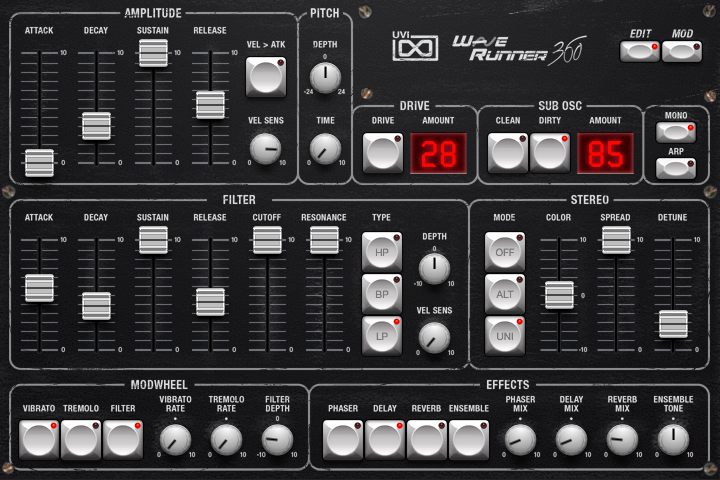The image size is (720, 480).
Task: Toggle the MONO button
Action: (675, 132)
